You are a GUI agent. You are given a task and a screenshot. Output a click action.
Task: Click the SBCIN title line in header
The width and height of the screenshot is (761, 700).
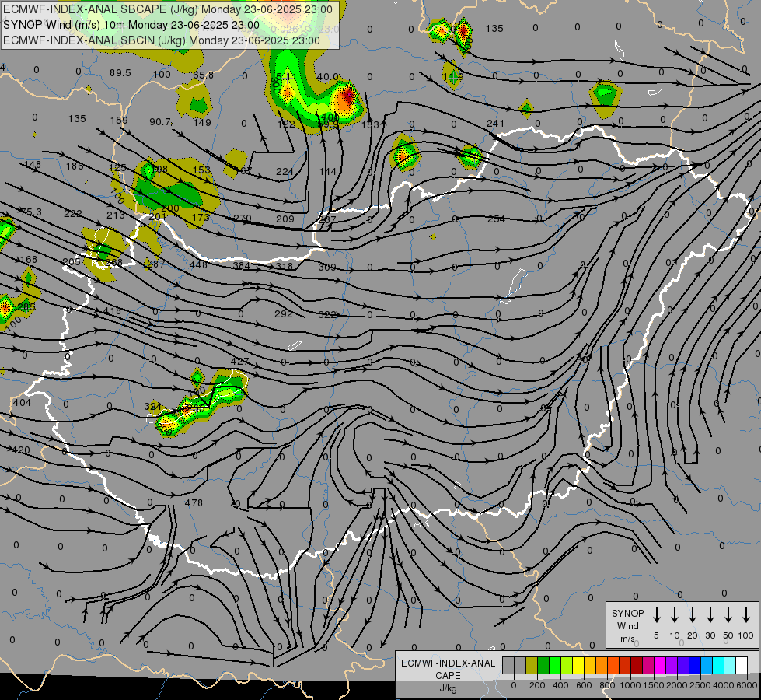[x=162, y=40]
